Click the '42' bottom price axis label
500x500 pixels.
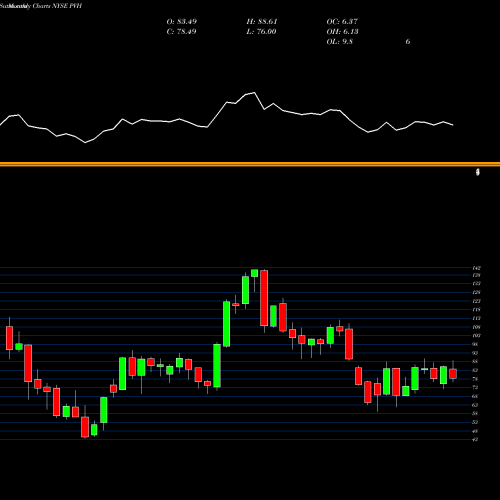(x=475, y=440)
